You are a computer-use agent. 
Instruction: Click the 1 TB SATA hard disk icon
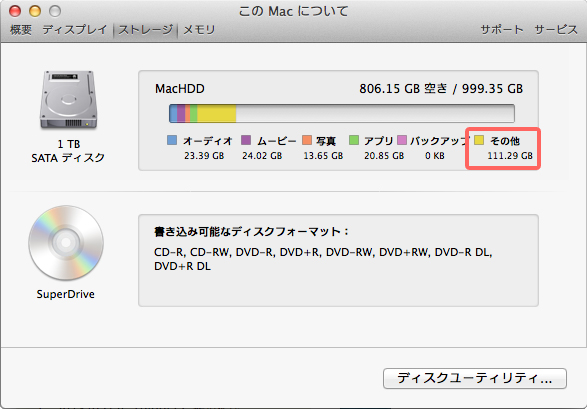(x=69, y=100)
